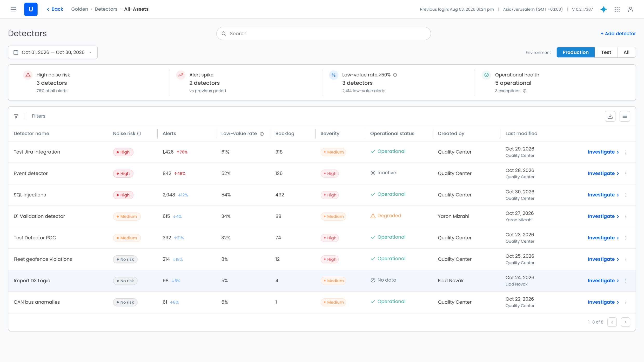This screenshot has height=362, width=644.
Task: Show Low-value rate column info icon
Action: pyautogui.click(x=262, y=134)
